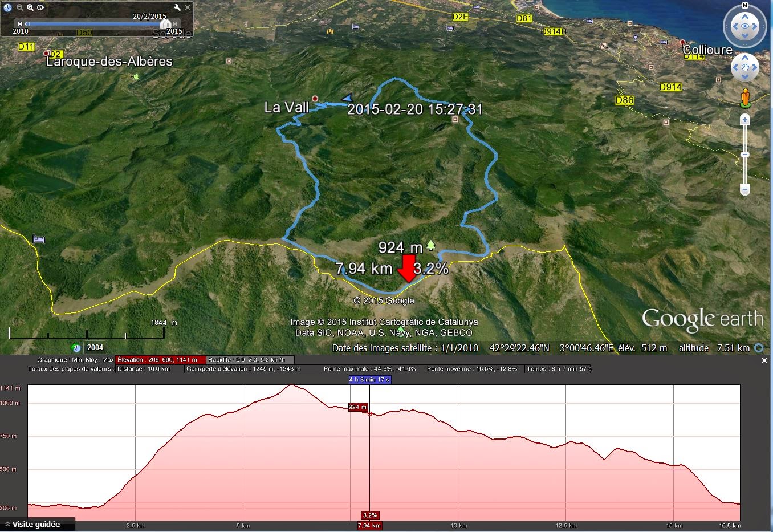Move the time slider handle at 2015
The image size is (773, 532).
point(166,24)
